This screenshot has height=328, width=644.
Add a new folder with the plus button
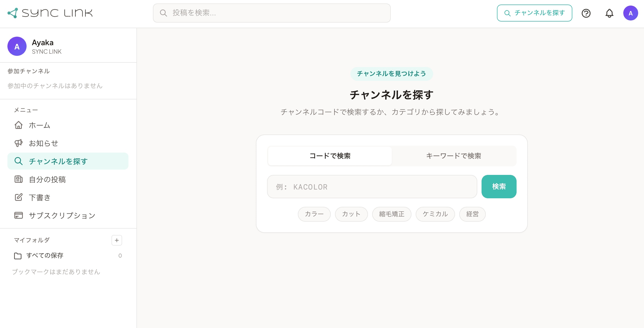coord(117,240)
